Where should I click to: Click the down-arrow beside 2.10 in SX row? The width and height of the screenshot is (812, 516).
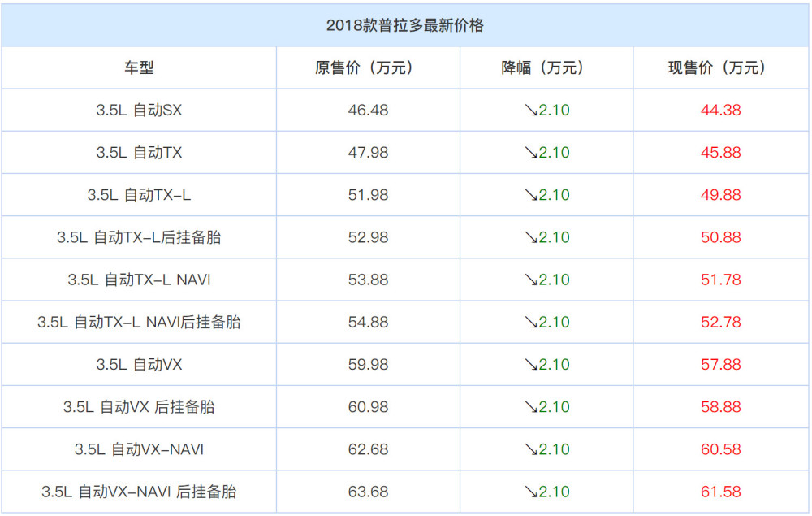pos(531,111)
